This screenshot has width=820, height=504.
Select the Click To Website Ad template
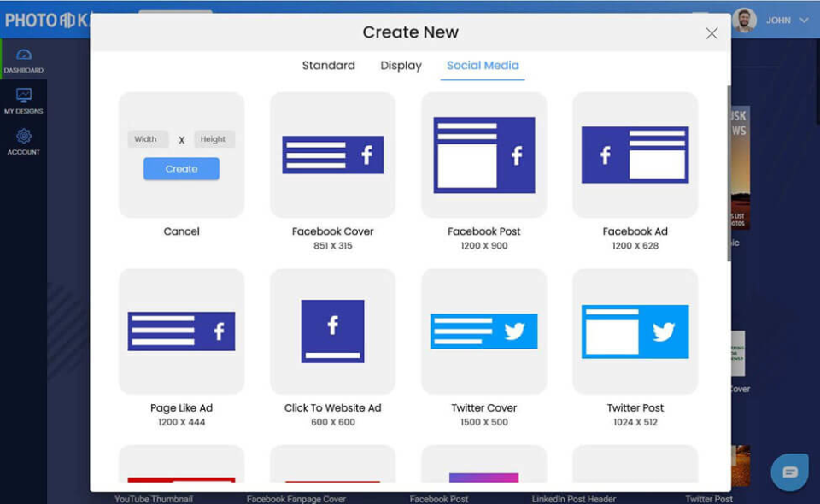click(x=332, y=331)
